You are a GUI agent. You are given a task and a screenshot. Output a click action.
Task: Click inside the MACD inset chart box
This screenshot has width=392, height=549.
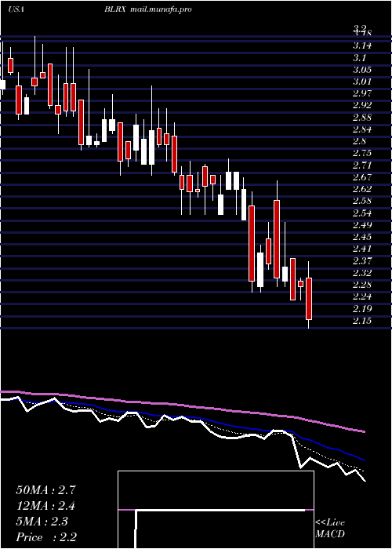tap(216, 510)
